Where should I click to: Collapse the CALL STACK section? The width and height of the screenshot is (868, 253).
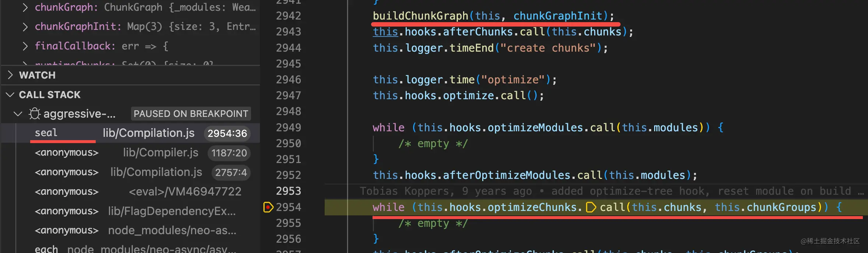(x=10, y=95)
